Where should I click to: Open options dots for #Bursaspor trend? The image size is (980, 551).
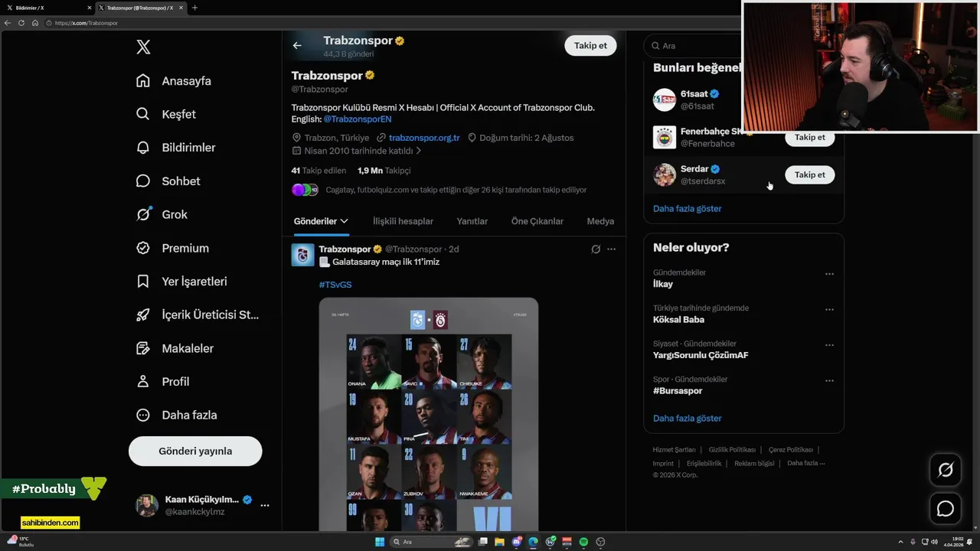(x=829, y=380)
